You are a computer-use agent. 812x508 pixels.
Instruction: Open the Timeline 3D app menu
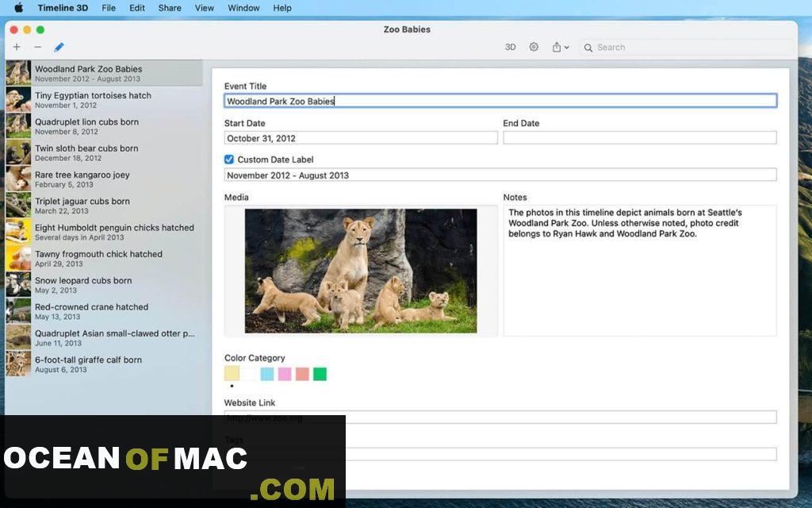click(x=63, y=8)
